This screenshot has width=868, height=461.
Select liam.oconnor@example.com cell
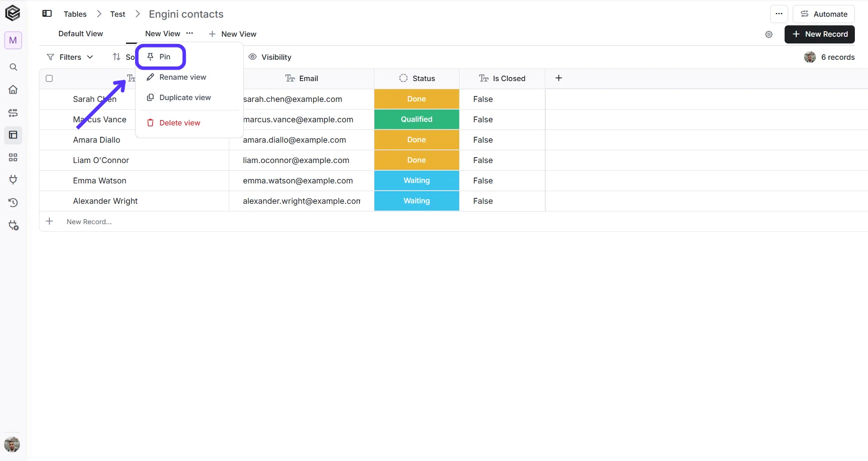301,160
